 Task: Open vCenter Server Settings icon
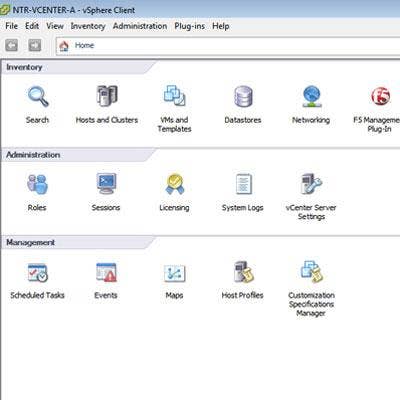(311, 184)
